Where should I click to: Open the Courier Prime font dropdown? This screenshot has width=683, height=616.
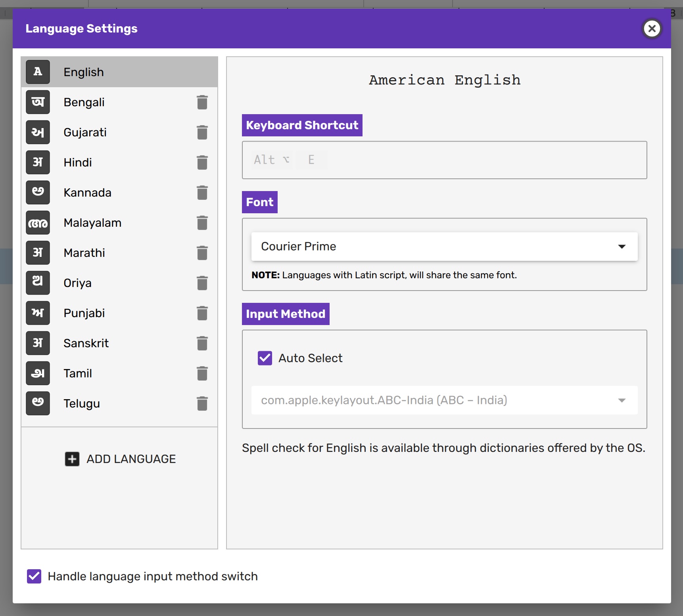pos(444,247)
